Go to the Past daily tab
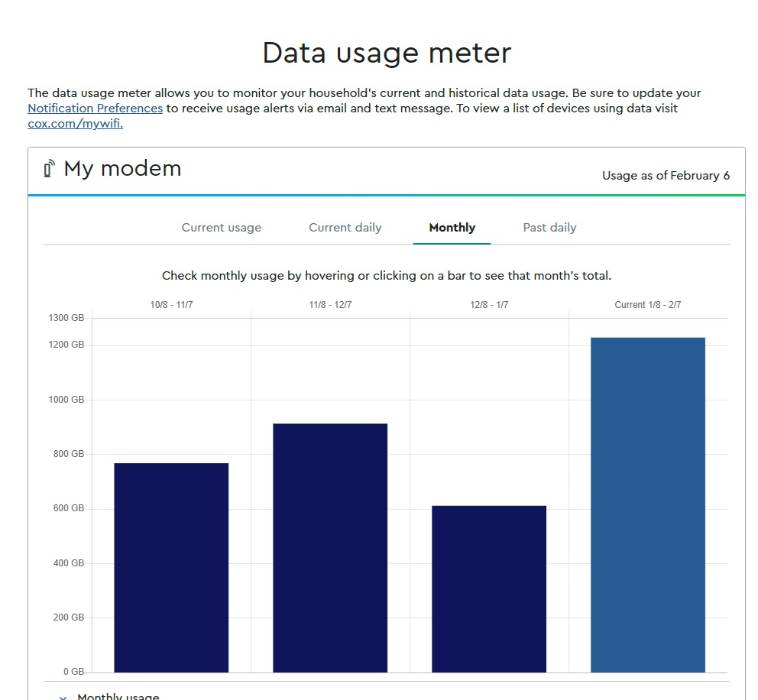The height and width of the screenshot is (700, 758). (x=549, y=228)
